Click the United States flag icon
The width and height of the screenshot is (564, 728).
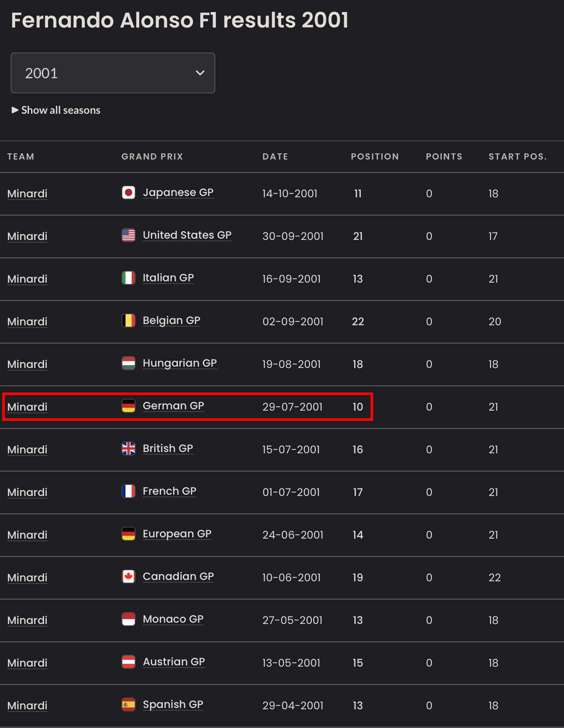(x=129, y=235)
